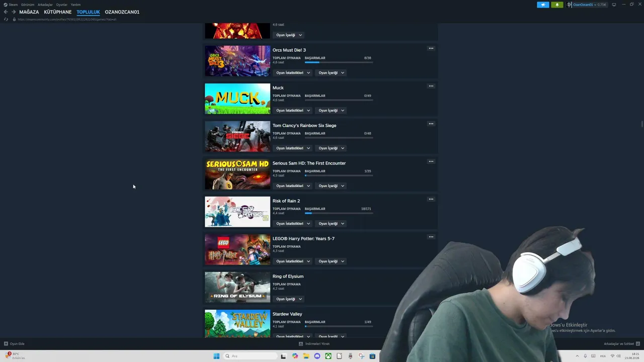This screenshot has height=362, width=644.
Task: Expand Oyun İçeriği for Muck
Action: tap(332, 111)
